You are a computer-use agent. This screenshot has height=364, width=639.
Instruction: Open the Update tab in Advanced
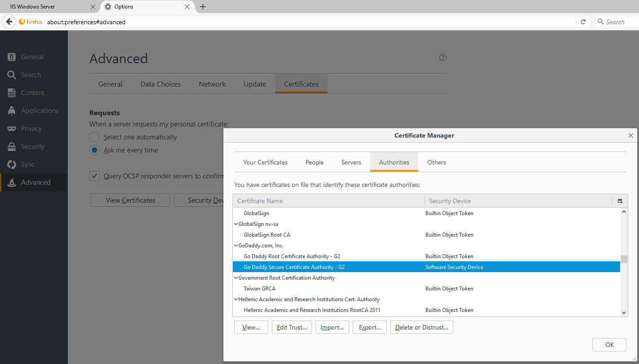pos(255,84)
